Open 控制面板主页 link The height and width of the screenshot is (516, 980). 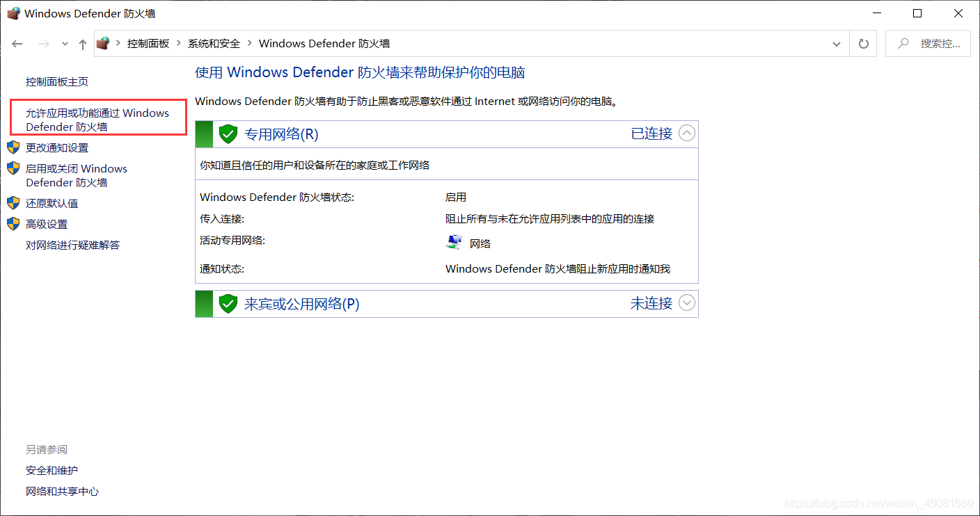click(x=57, y=82)
